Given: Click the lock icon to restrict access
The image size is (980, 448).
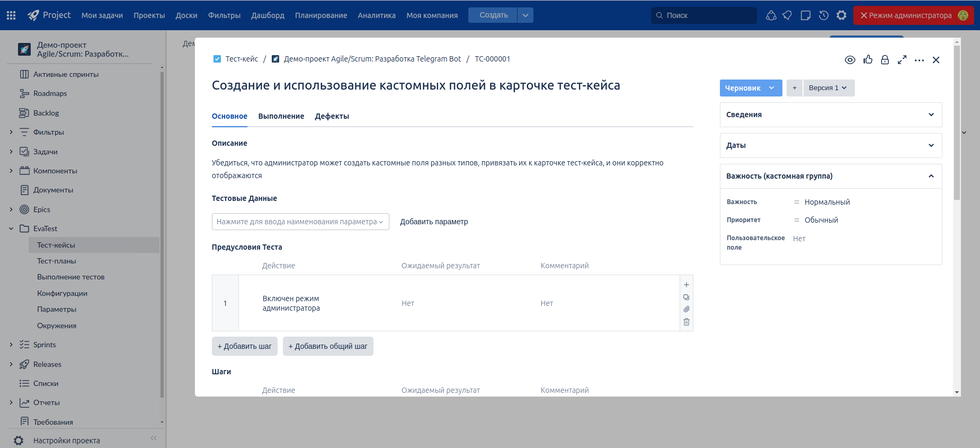Looking at the screenshot, I should pos(885,60).
